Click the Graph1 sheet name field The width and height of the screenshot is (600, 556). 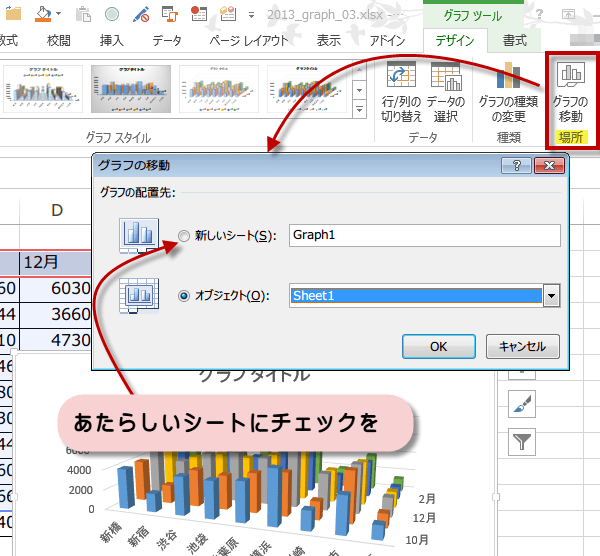(x=423, y=236)
